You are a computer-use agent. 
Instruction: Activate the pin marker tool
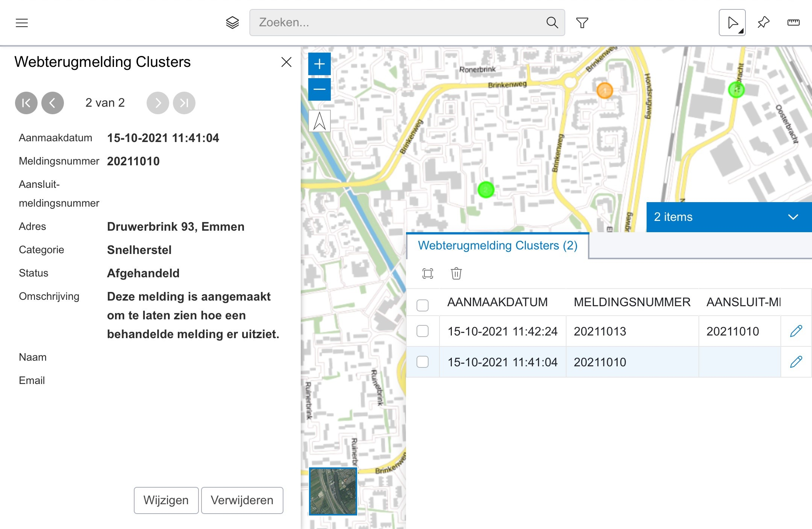click(x=764, y=23)
